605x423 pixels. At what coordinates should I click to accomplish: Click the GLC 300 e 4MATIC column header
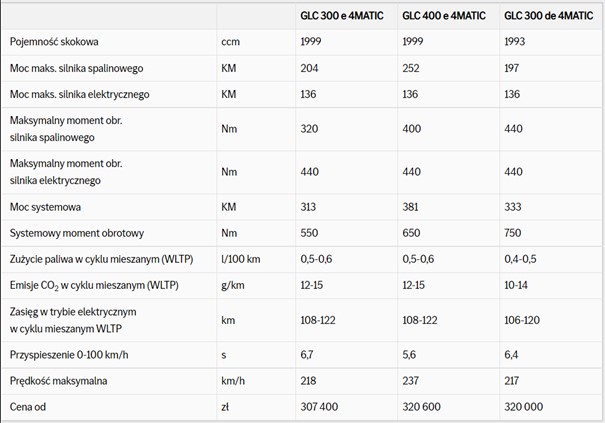tap(343, 16)
